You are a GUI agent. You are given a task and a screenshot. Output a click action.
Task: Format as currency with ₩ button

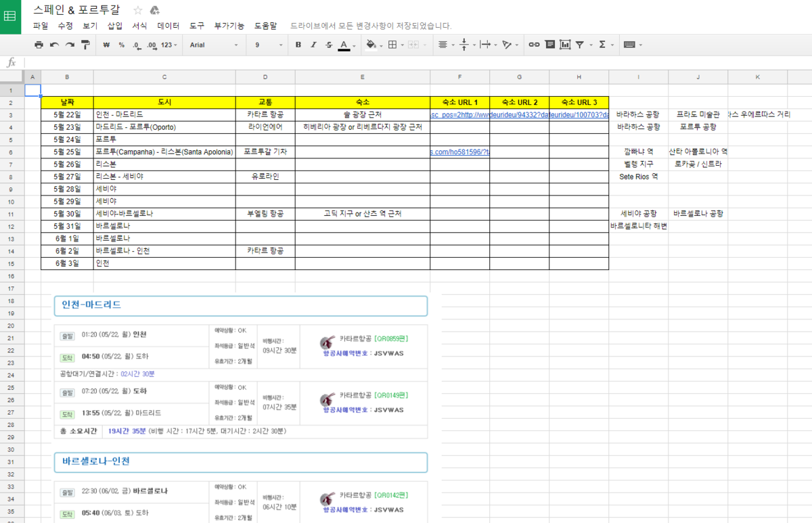(x=106, y=45)
